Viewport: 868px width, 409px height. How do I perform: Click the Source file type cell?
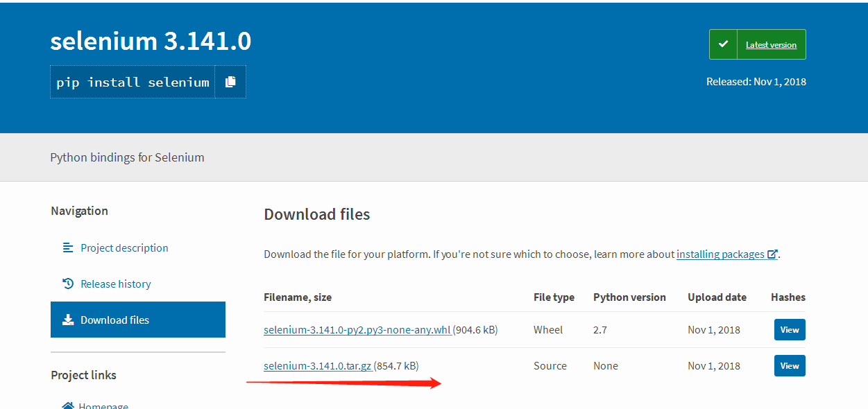pos(550,366)
